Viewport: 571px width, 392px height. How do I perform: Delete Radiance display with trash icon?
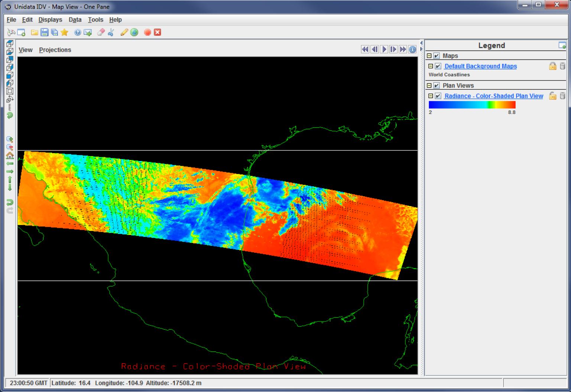point(562,96)
